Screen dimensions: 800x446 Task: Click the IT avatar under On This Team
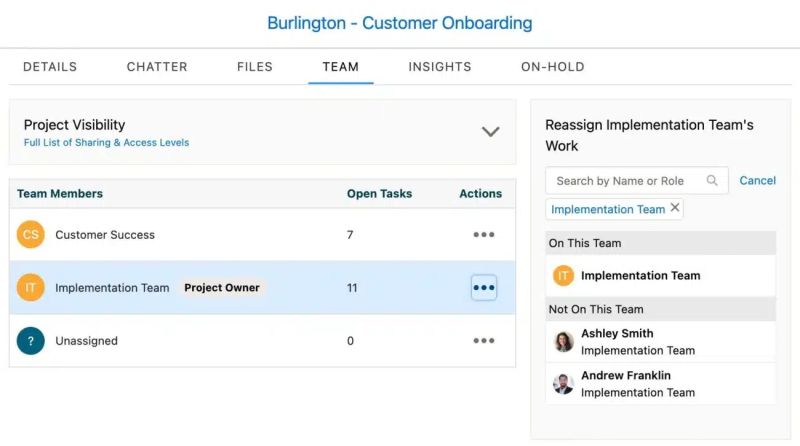pyautogui.click(x=563, y=276)
